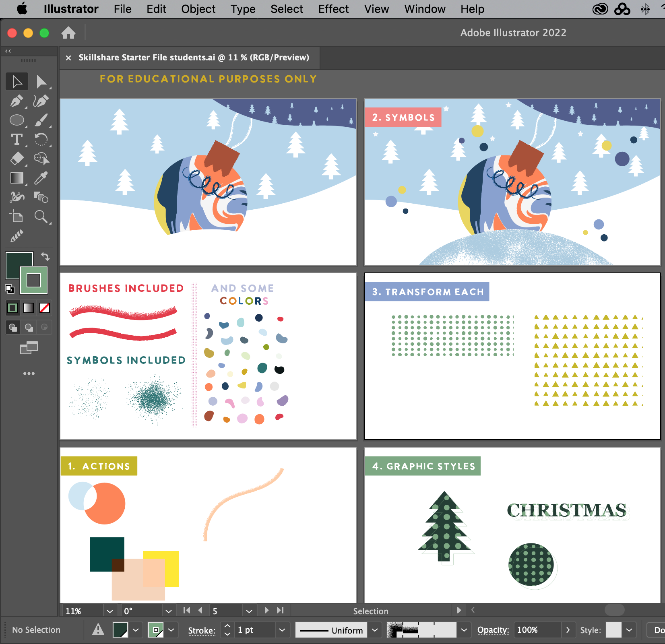
Task: Reset to default fill and stroke
Action: pos(9,289)
